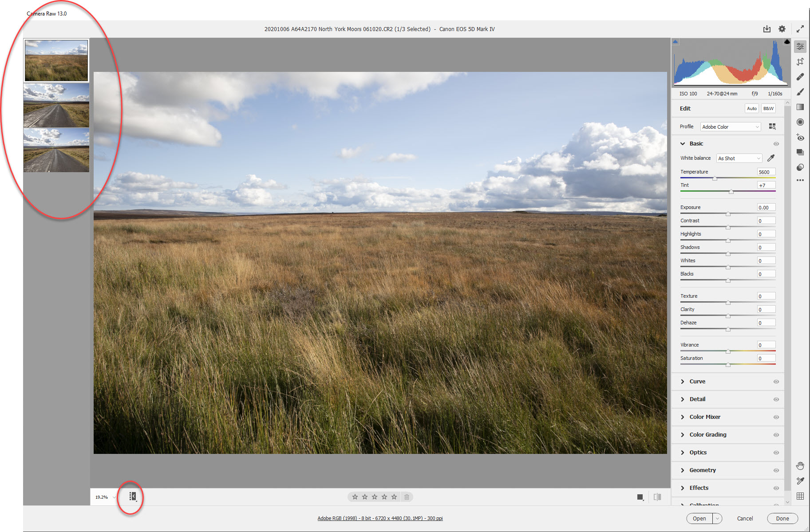The image size is (810, 532).
Task: Switch to the Geometry panel section
Action: pos(703,470)
